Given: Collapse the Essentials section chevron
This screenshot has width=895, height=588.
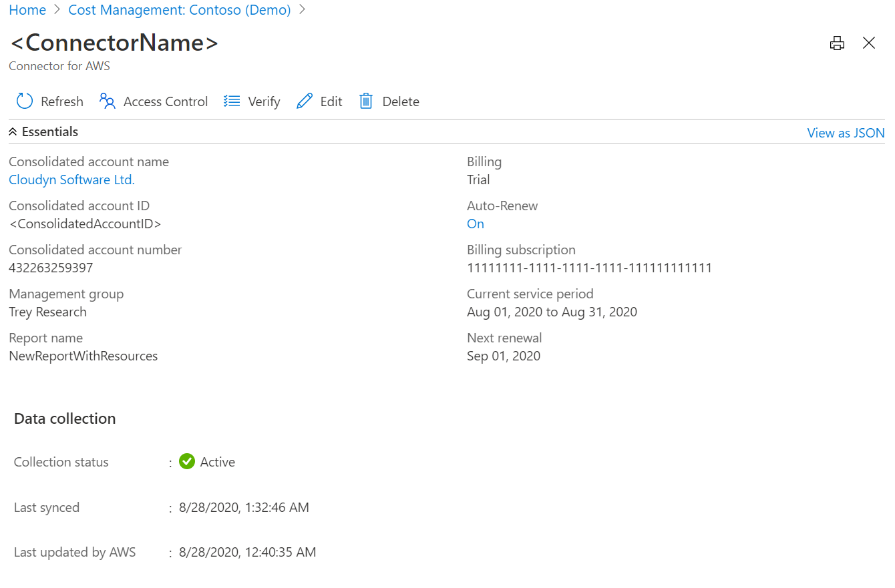Looking at the screenshot, I should [13, 132].
